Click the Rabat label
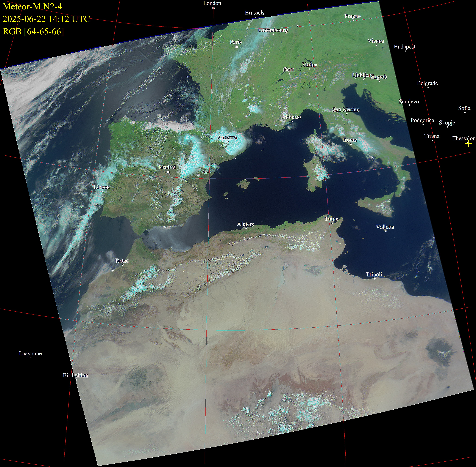Screen dimensions: 476x467 pyautogui.click(x=122, y=261)
